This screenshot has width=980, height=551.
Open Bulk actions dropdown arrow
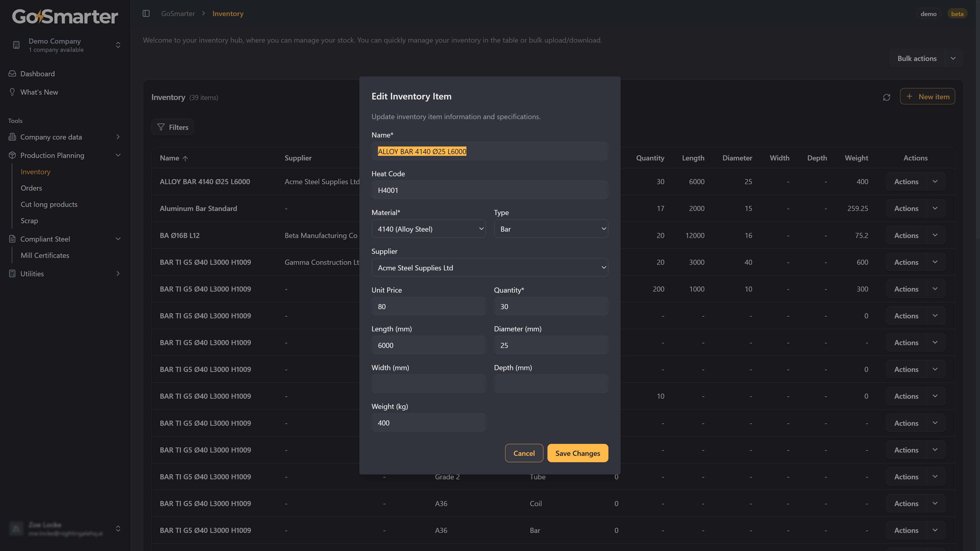point(953,59)
